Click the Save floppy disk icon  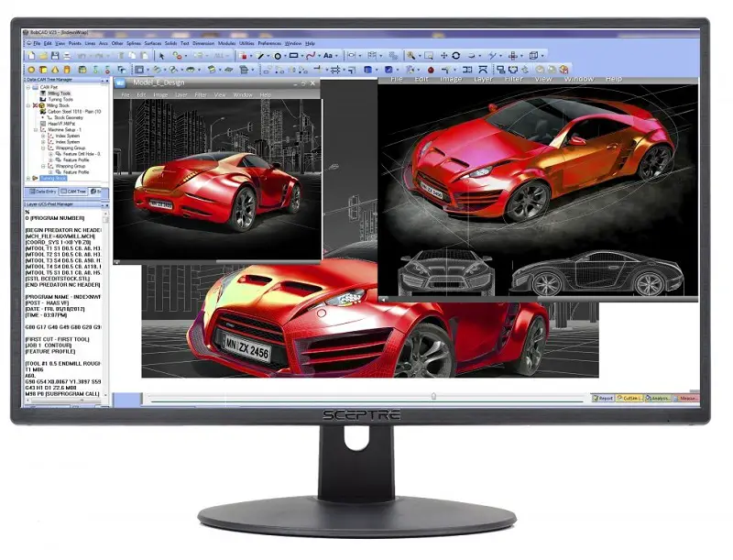click(55, 56)
